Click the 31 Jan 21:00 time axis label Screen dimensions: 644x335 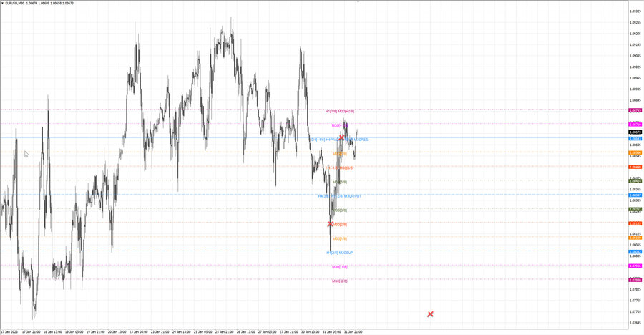[x=353, y=331]
